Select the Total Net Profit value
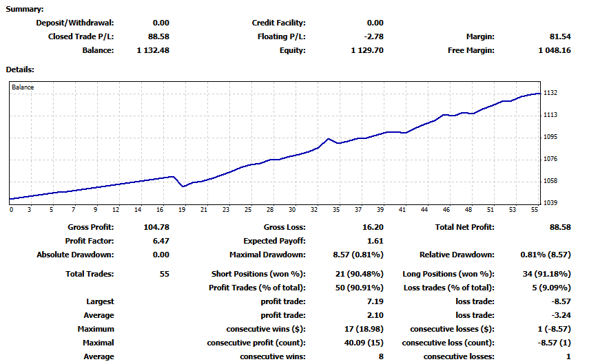 [560, 227]
